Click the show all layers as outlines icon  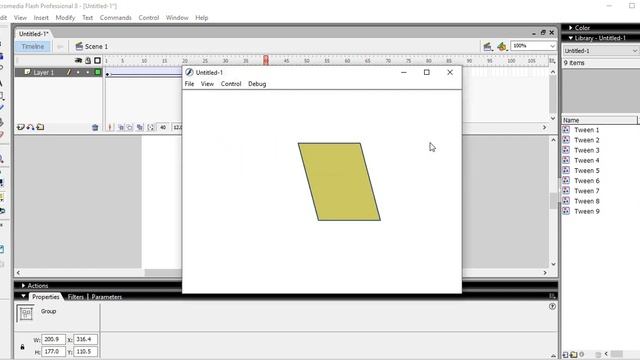[x=97, y=60]
